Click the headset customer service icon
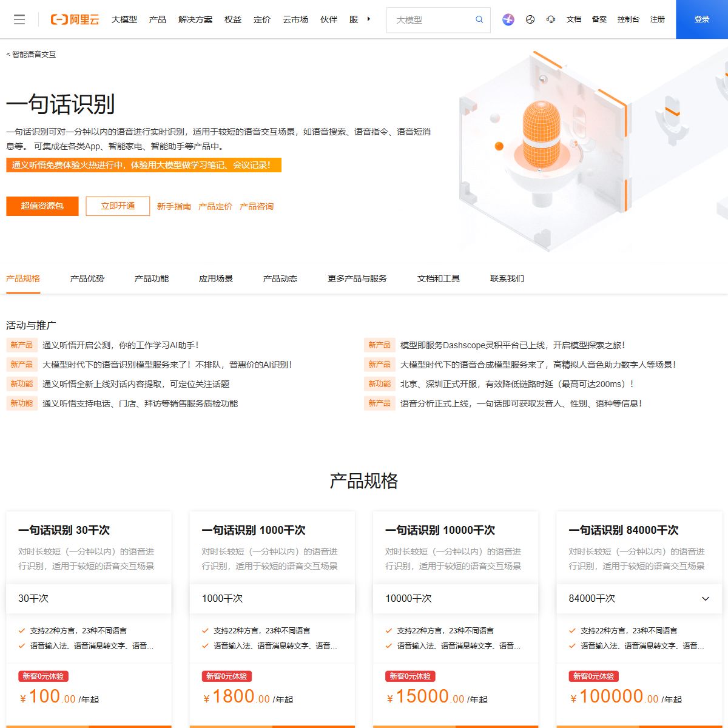Screen dimensions: 728x728 [551, 19]
